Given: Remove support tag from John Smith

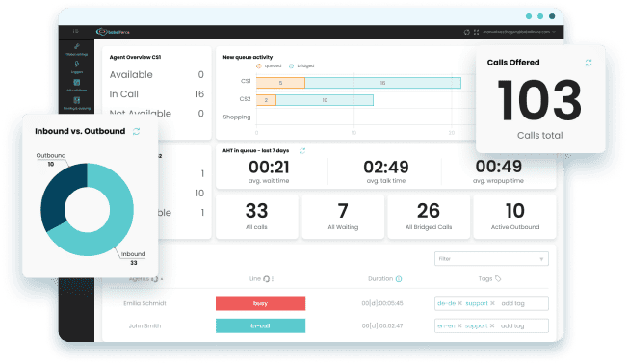Looking at the screenshot, I should click(492, 325).
